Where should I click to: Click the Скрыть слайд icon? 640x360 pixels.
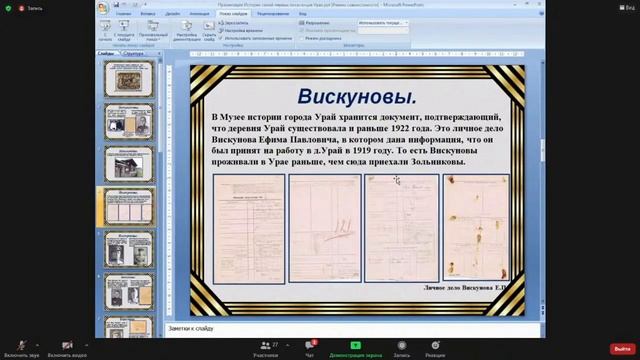[209, 30]
